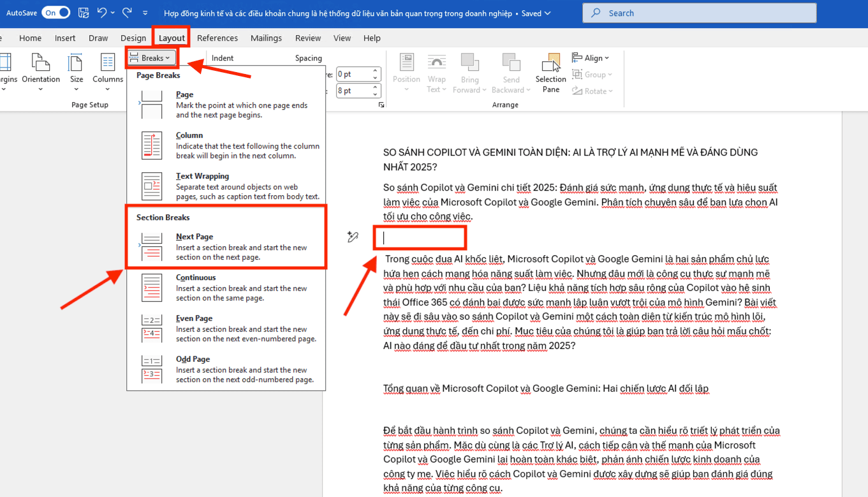
Task: Open the Group dropdown
Action: (x=592, y=75)
